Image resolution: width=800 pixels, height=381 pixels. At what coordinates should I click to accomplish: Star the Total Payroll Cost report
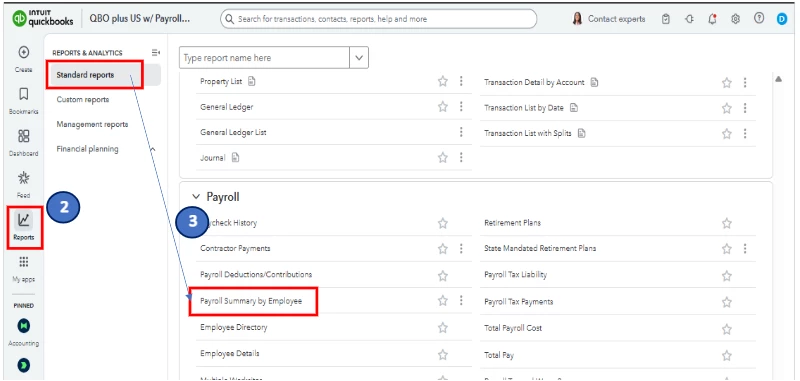point(727,329)
